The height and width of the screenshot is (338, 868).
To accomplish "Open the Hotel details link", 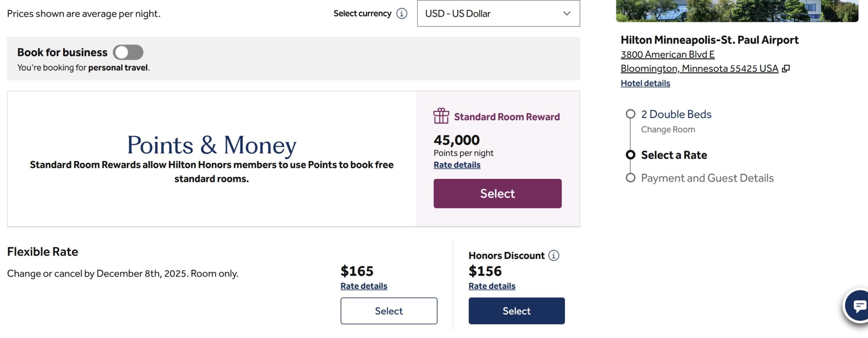I will 645,83.
